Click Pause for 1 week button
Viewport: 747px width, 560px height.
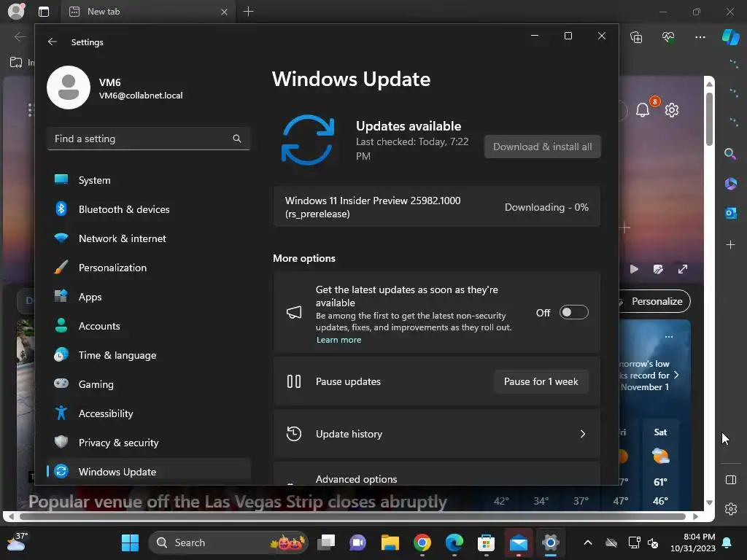[x=541, y=381]
